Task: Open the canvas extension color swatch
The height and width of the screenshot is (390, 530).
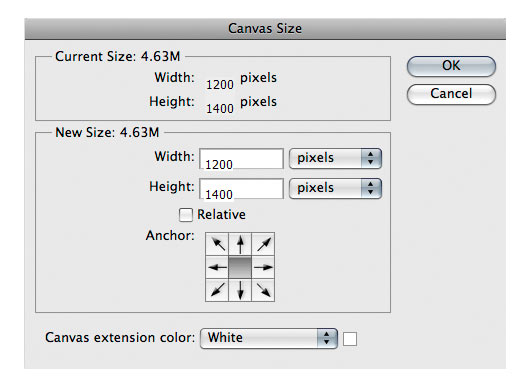Action: click(x=350, y=339)
